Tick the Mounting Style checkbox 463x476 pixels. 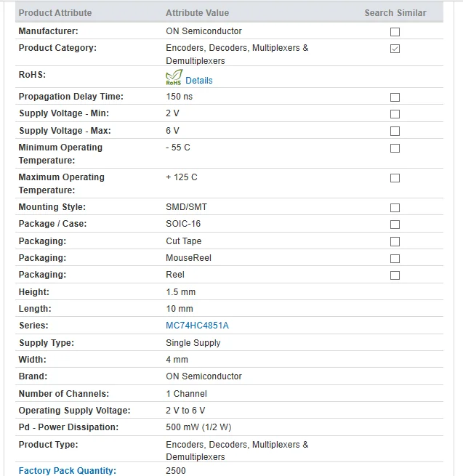[x=395, y=208]
